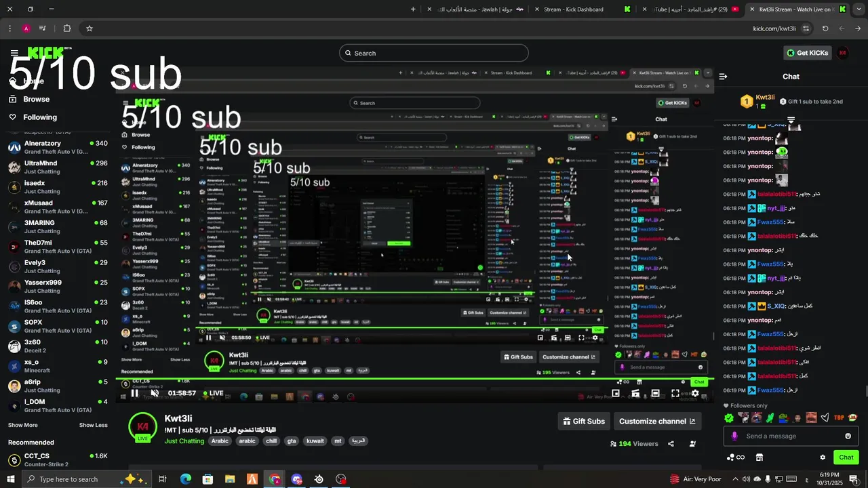Screen dimensions: 868x488
Task: Open Yasserx999 channel in sidebar
Action: pos(58,286)
